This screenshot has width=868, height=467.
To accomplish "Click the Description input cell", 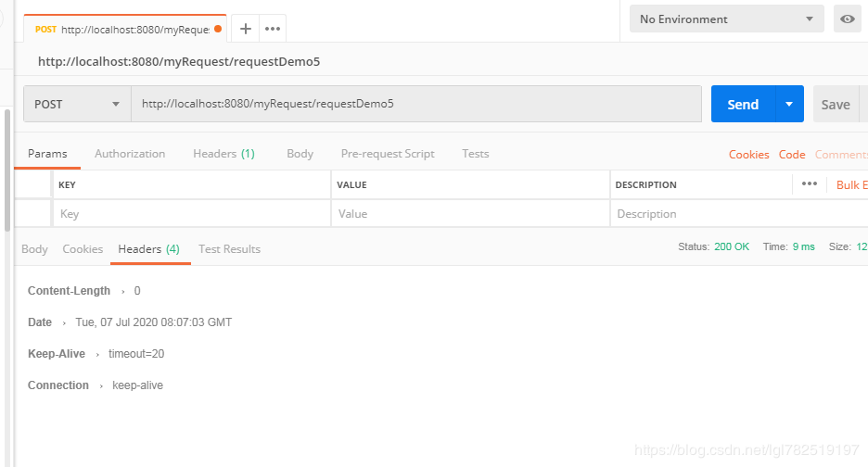I will tap(739, 214).
